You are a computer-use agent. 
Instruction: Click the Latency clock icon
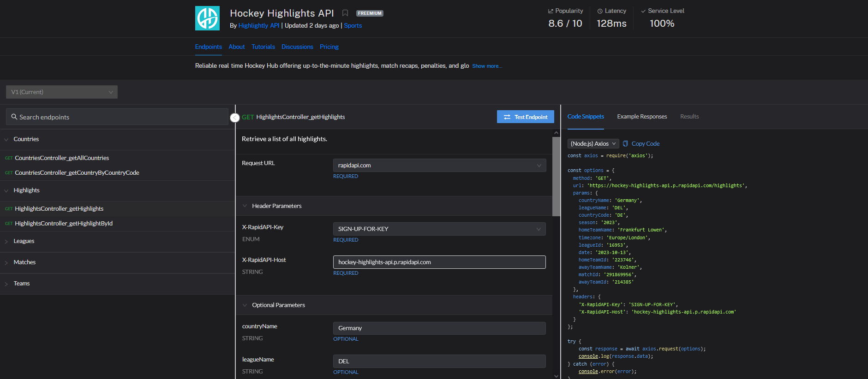pos(600,11)
